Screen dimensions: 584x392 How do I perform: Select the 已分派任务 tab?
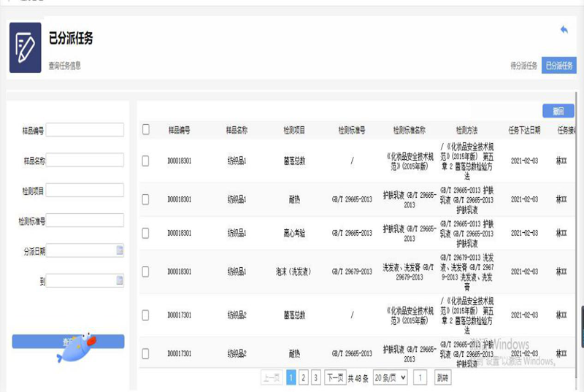pos(559,66)
